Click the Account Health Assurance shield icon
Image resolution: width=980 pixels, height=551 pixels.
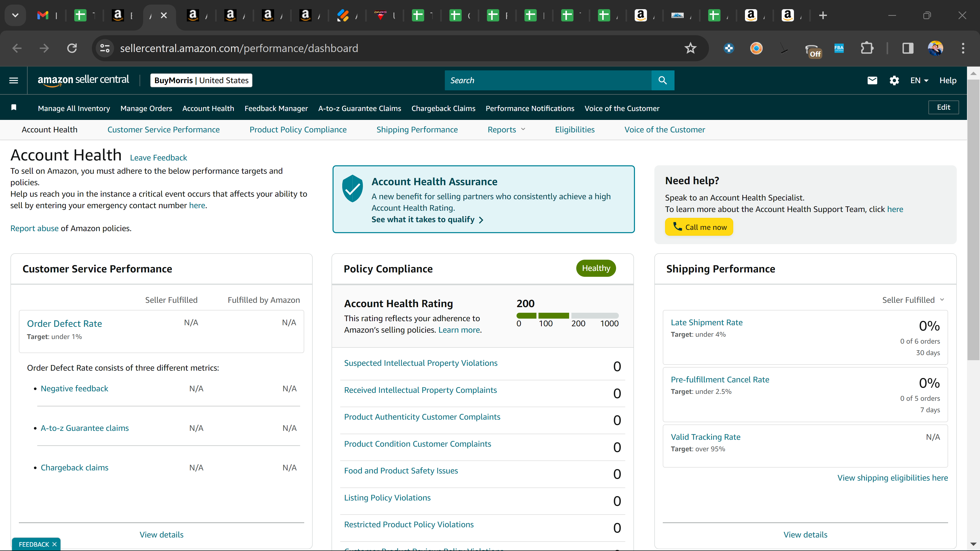point(352,188)
